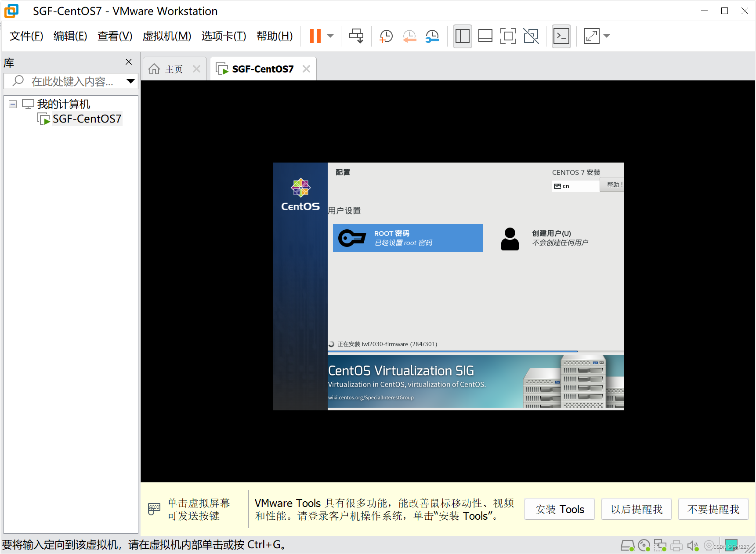The height and width of the screenshot is (554, 756).
Task: Select 我的计算机 in library tree
Action: click(x=63, y=104)
